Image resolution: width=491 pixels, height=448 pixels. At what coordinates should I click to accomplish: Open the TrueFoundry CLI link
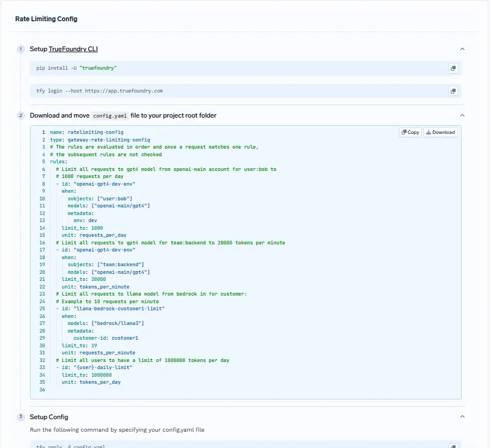73,49
